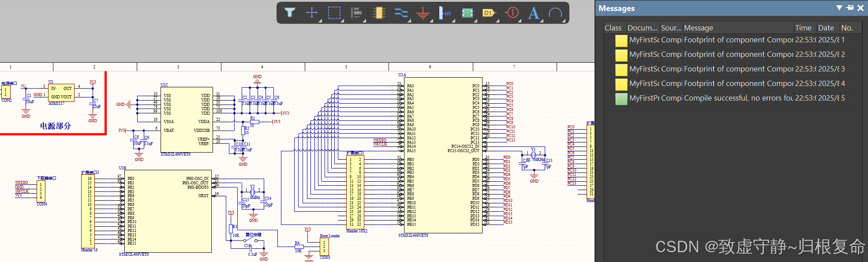Click the PC0 net label beside U1A
This screenshot has height=262, width=868.
pos(509,83)
